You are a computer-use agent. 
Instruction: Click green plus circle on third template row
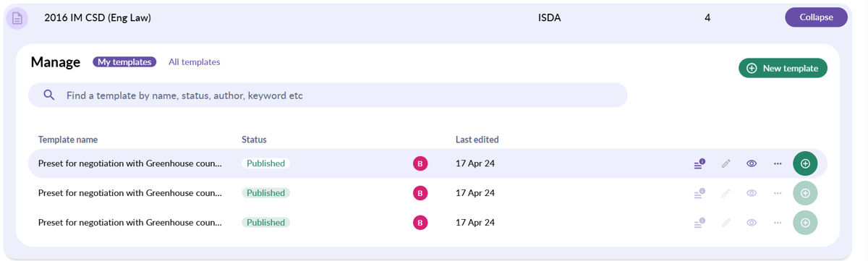805,223
